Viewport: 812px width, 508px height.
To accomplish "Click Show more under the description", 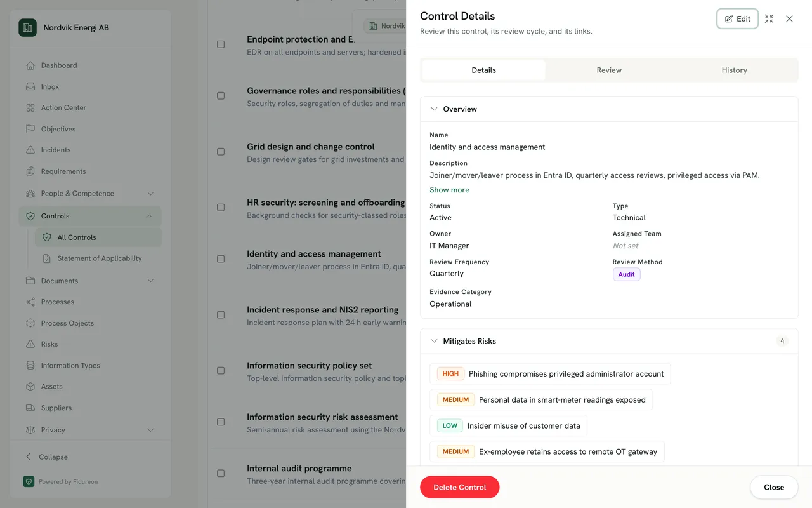I will 449,190.
